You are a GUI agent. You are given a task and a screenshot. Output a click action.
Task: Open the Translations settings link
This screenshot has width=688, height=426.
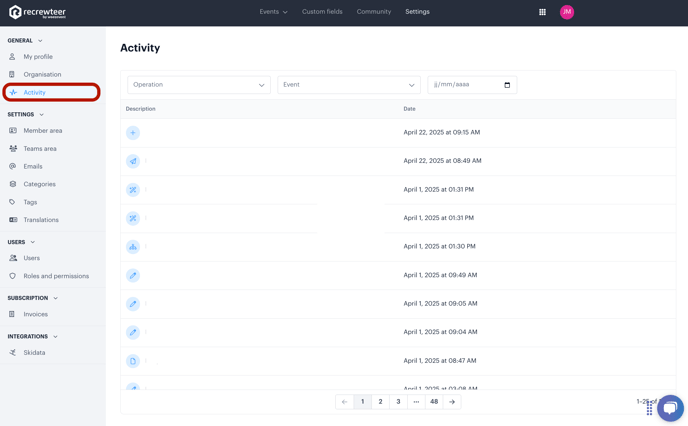(41, 220)
